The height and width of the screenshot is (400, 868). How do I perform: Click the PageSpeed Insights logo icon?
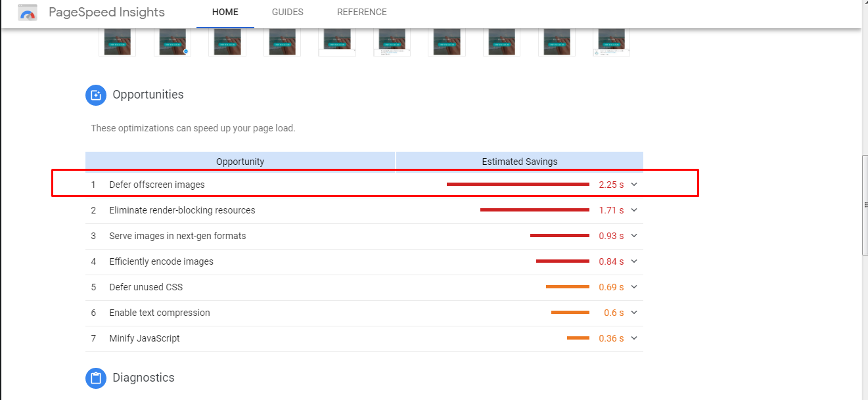[27, 12]
